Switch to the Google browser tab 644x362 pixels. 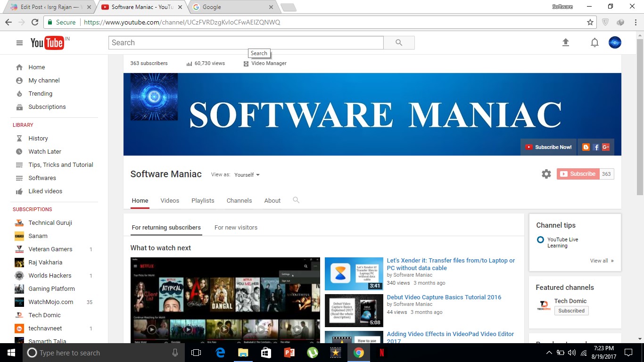232,7
